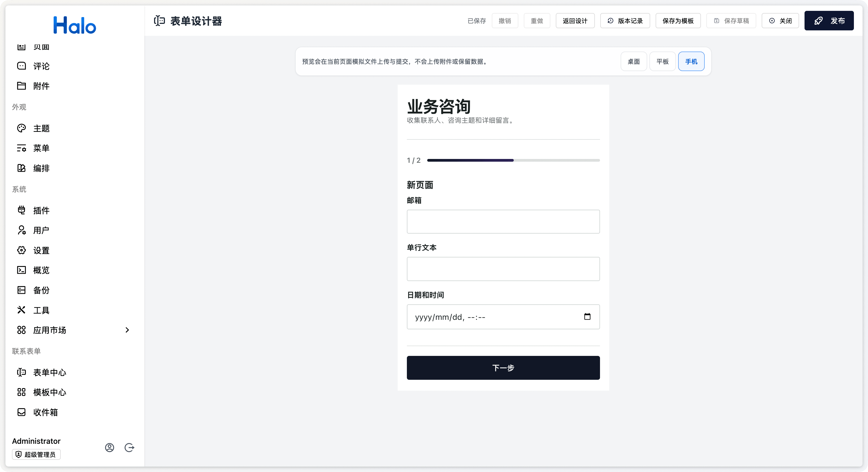Open the 附件 folder icon
Screen dimensions: 868x472
[x=21, y=86]
